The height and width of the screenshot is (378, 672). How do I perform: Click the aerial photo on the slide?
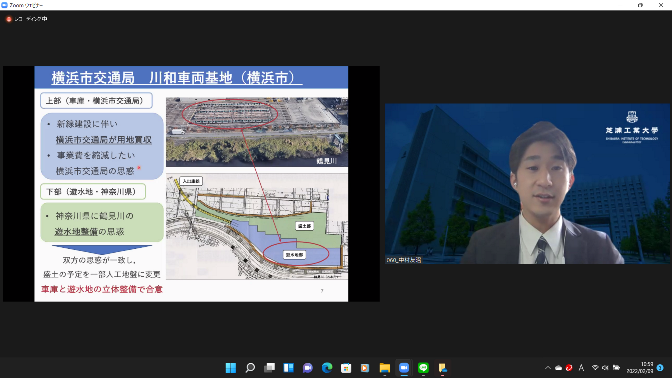257,132
